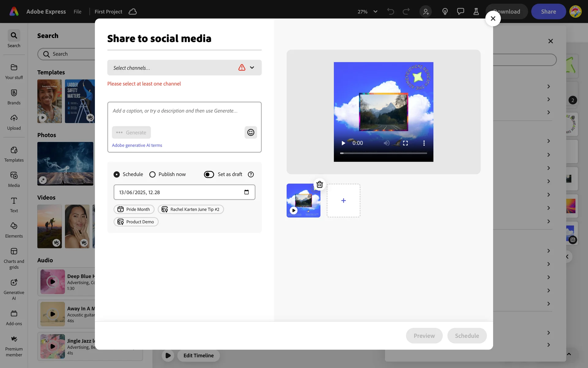Open the Brands panel in sidebar

[14, 97]
